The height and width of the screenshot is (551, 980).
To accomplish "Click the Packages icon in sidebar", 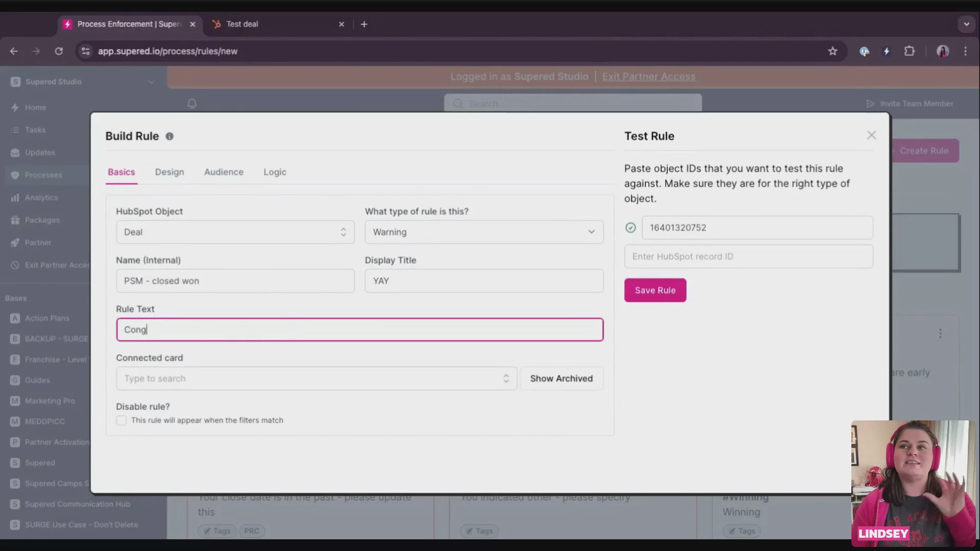I will pos(15,220).
